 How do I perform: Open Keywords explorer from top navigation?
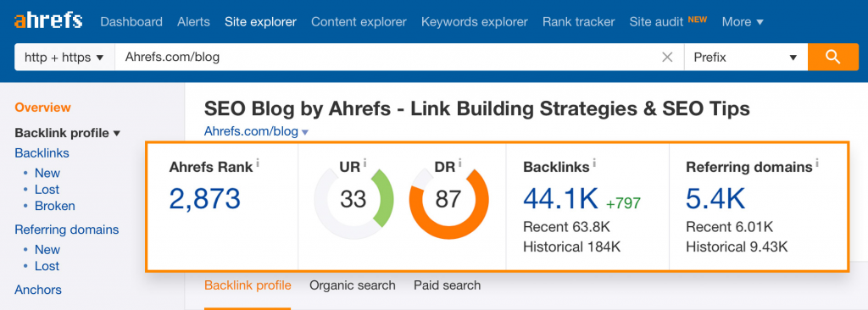click(x=475, y=22)
